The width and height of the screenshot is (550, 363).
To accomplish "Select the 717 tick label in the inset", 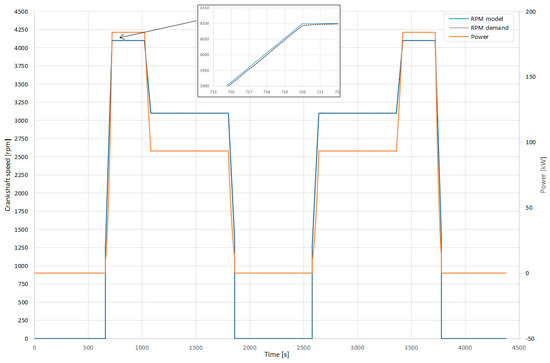I will [x=249, y=92].
